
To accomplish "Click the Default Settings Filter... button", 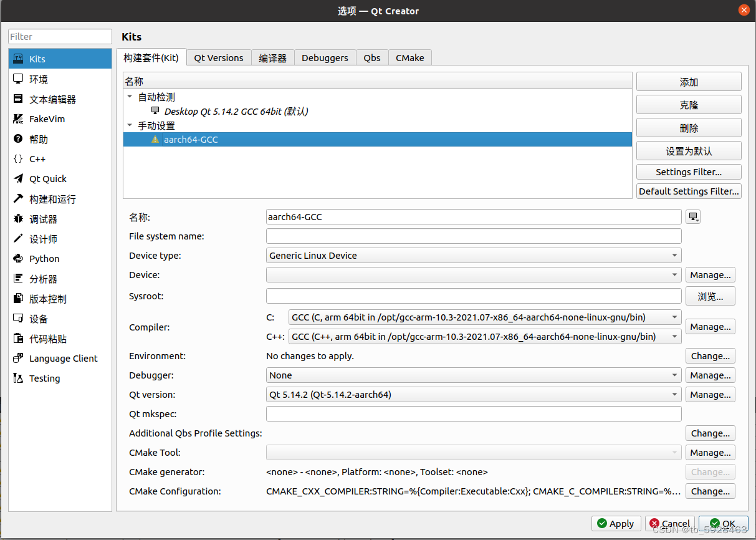I will click(x=689, y=191).
